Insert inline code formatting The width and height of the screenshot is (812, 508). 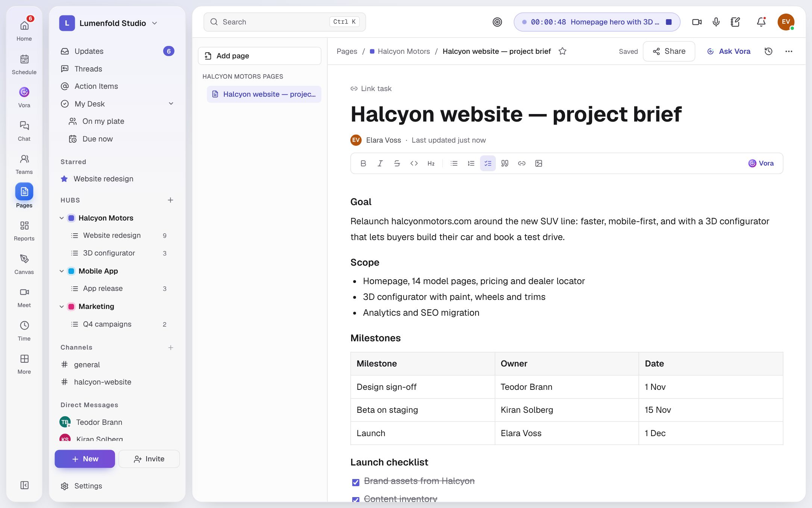tap(414, 163)
